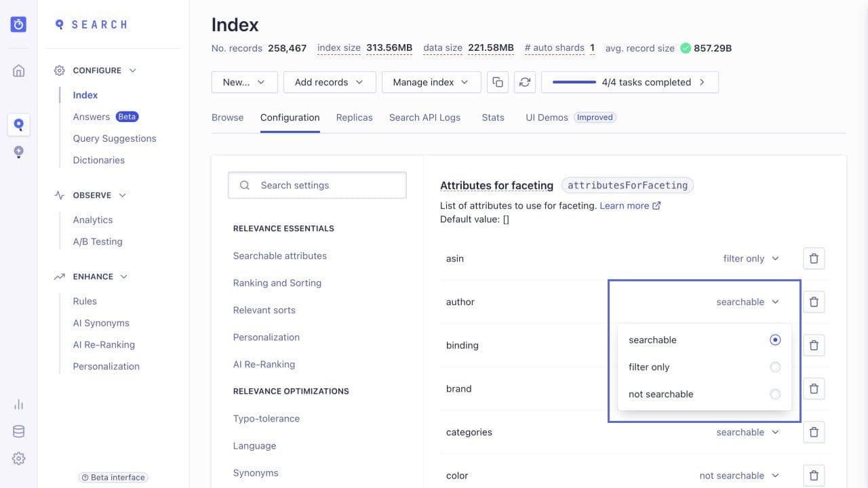The height and width of the screenshot is (488, 868).
Task: Open the categories searchable dropdown
Action: point(748,432)
